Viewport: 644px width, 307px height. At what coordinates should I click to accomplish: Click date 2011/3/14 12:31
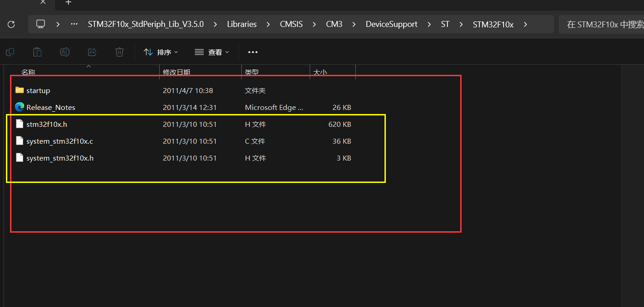click(190, 108)
